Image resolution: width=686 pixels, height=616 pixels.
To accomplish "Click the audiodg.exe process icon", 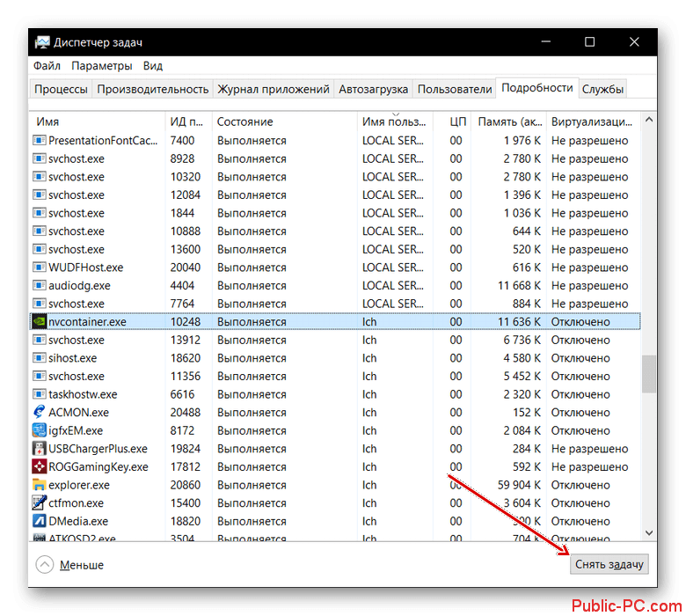I will [x=40, y=285].
